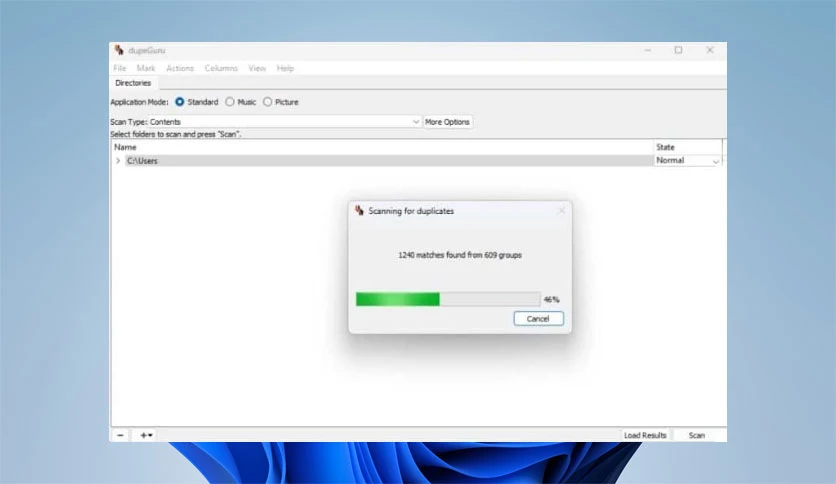
Task: Maximize the dupeGuru window
Action: pos(678,50)
